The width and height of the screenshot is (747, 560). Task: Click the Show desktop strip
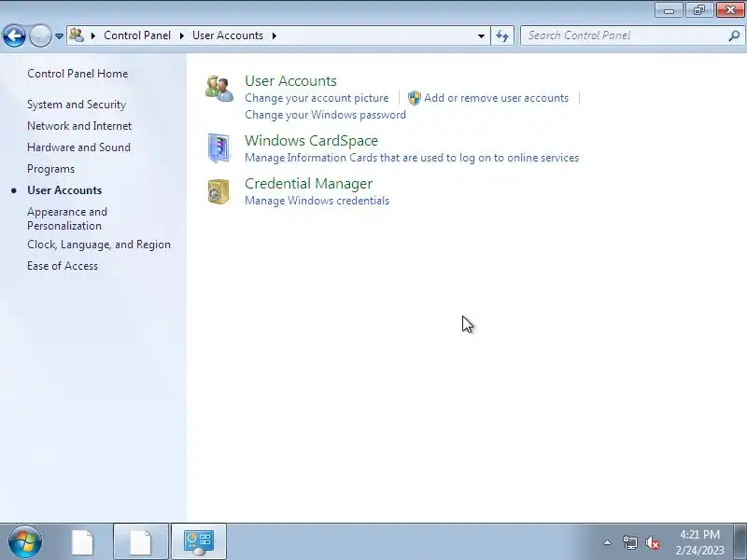click(740, 542)
